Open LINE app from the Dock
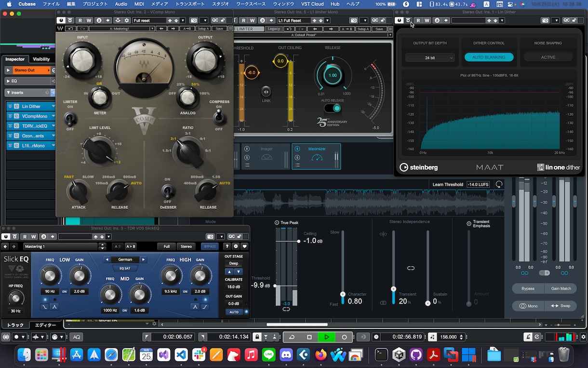 pyautogui.click(x=268, y=355)
